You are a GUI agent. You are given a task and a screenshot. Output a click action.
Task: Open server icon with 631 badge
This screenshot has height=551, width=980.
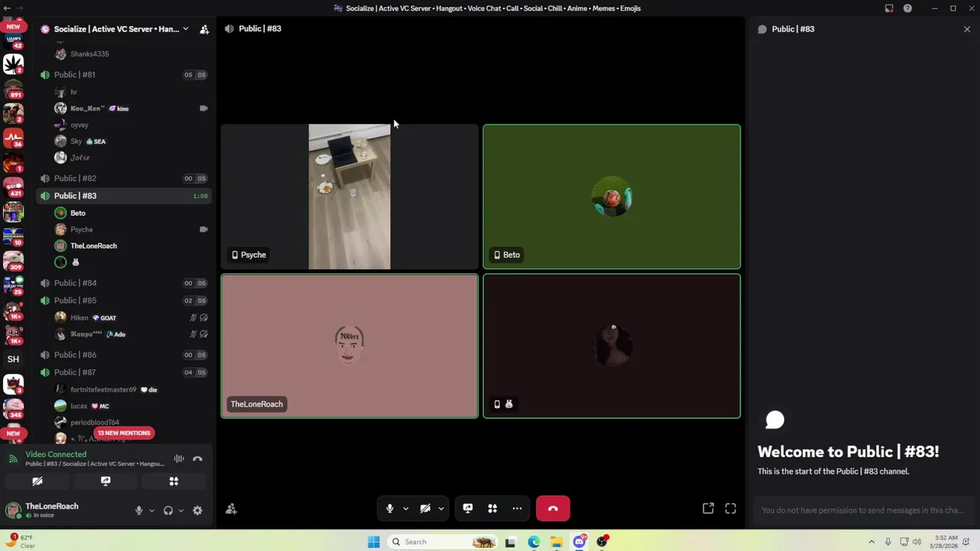(13, 187)
